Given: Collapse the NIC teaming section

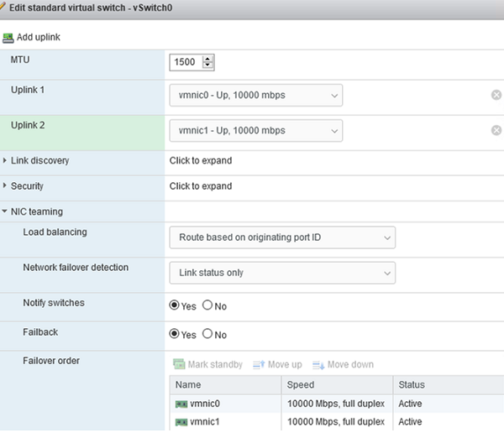Looking at the screenshot, I should tap(6, 211).
